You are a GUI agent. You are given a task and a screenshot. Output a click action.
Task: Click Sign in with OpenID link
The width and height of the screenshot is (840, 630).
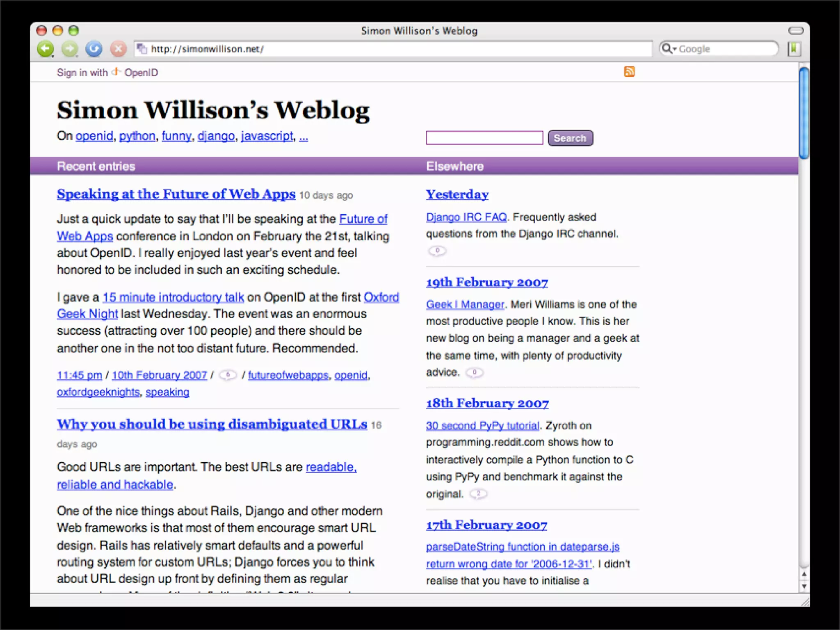click(x=107, y=73)
